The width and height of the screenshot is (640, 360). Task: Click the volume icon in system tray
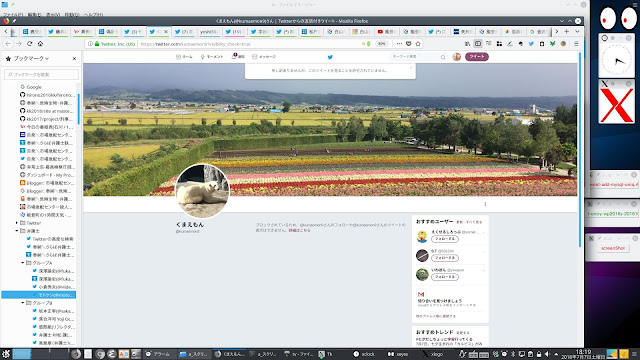coord(547,354)
